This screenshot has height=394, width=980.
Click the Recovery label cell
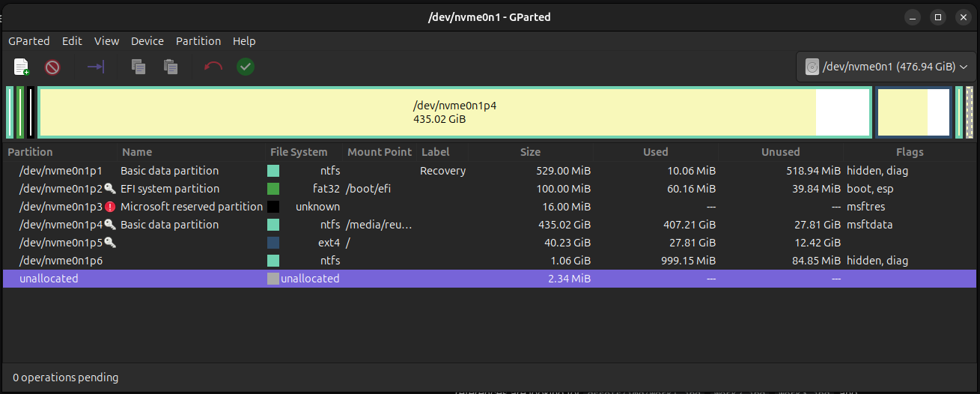click(x=442, y=171)
